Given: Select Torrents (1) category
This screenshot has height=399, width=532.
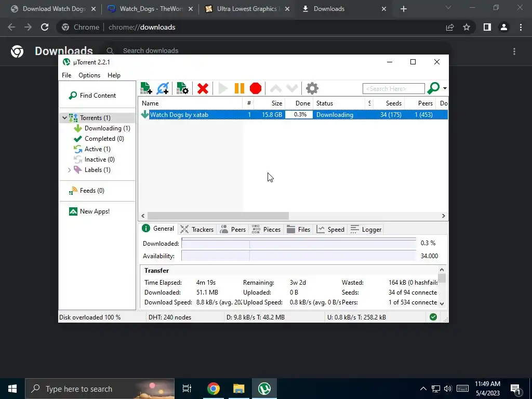Looking at the screenshot, I should point(95,118).
